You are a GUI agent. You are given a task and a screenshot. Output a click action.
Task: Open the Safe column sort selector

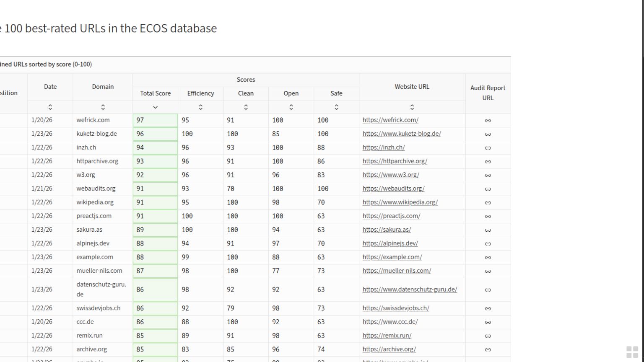coord(336,107)
